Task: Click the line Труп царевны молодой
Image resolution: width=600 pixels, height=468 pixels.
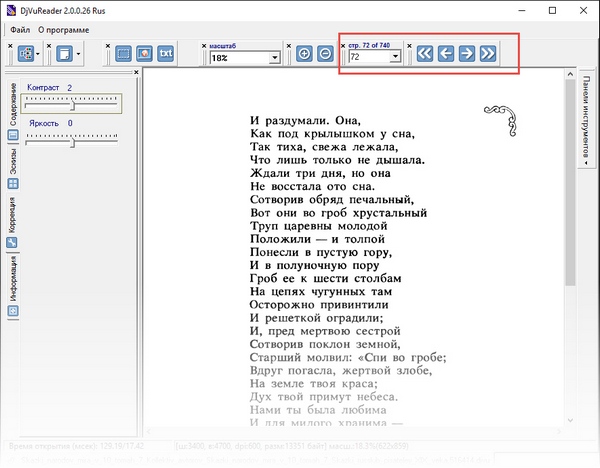Action: click(319, 226)
